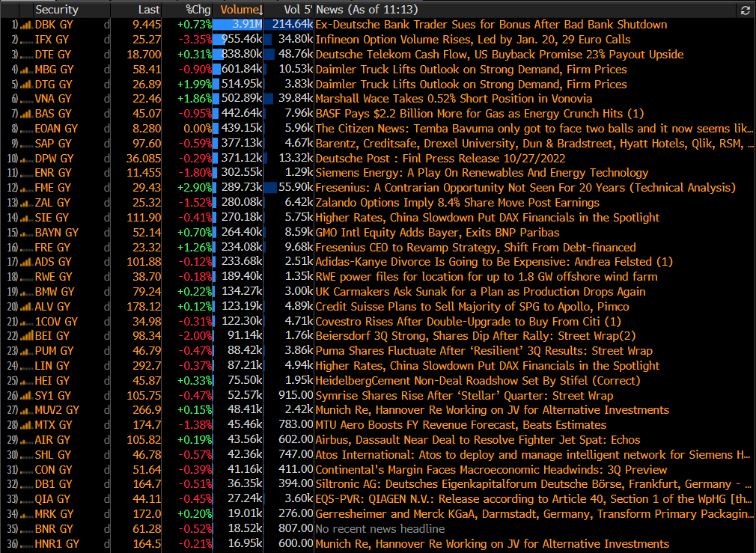Open the chart icon beside ZAL GY

pyautogui.click(x=26, y=204)
